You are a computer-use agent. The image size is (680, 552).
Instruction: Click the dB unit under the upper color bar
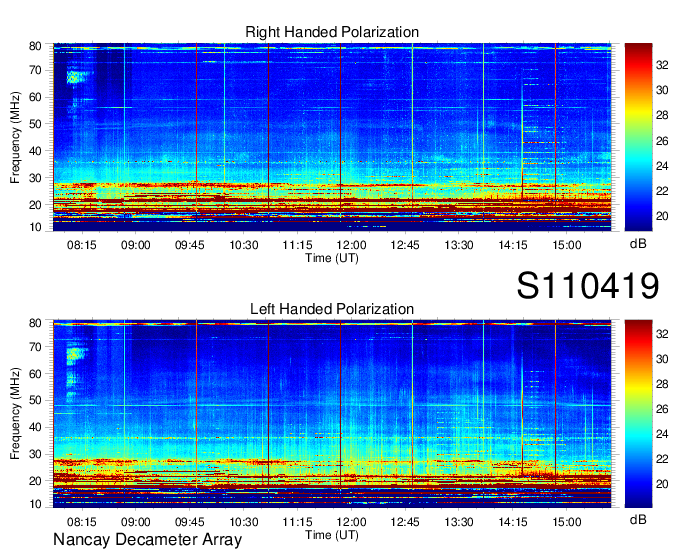[638, 244]
